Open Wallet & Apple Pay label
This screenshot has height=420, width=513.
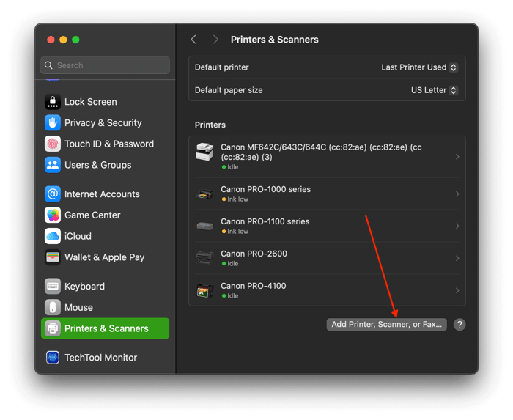[x=104, y=257]
